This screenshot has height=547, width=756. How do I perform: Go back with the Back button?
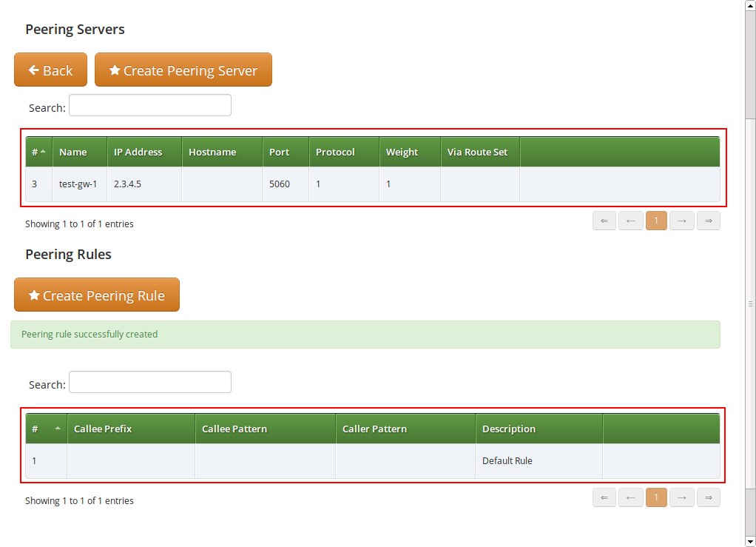click(50, 70)
